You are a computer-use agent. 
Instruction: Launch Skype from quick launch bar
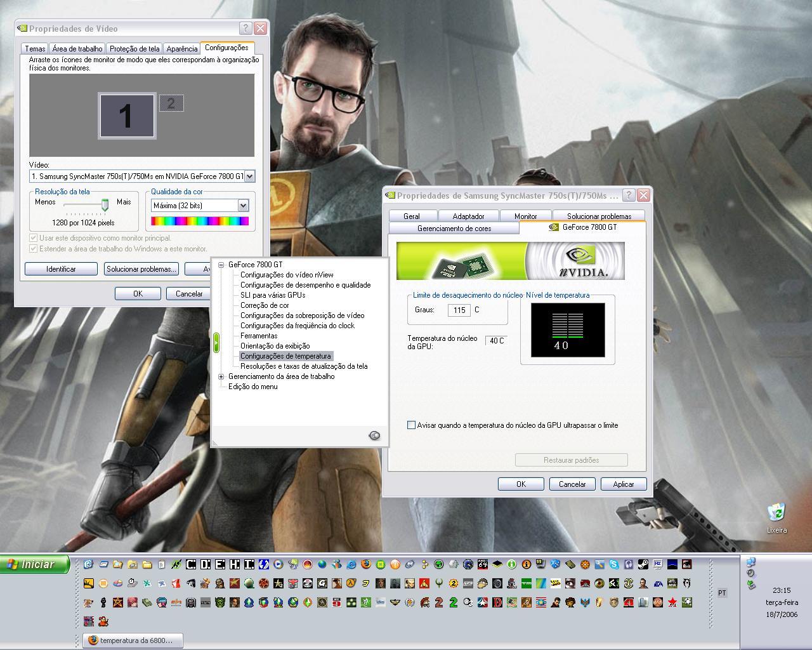click(x=614, y=564)
